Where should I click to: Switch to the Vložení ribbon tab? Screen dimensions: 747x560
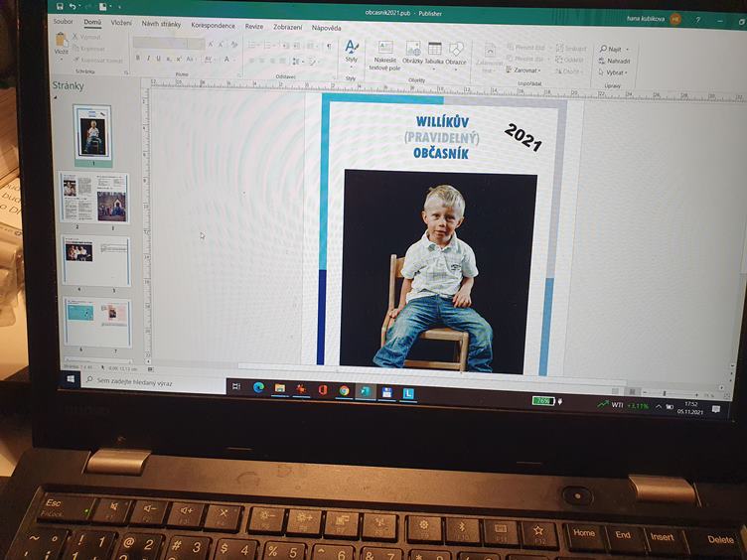(121, 23)
